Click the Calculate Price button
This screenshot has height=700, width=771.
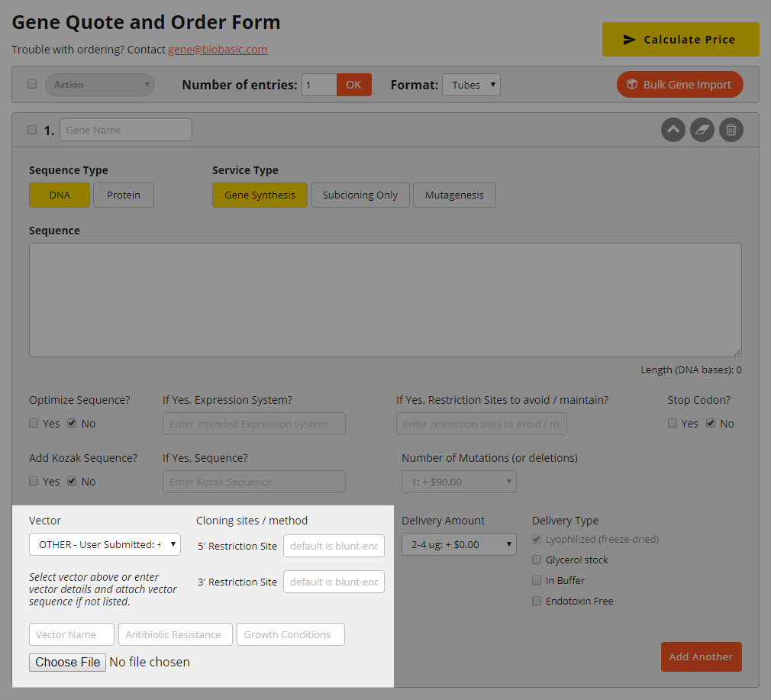pyautogui.click(x=680, y=40)
